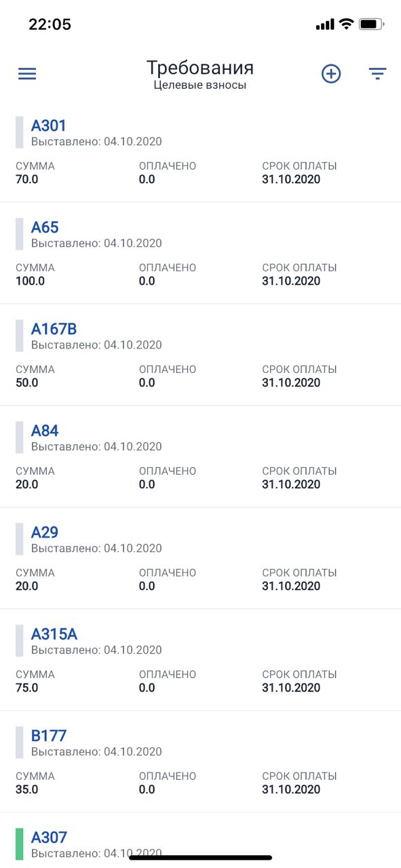The width and height of the screenshot is (401, 868).
Task: Open the A307 requirement
Action: [x=49, y=837]
